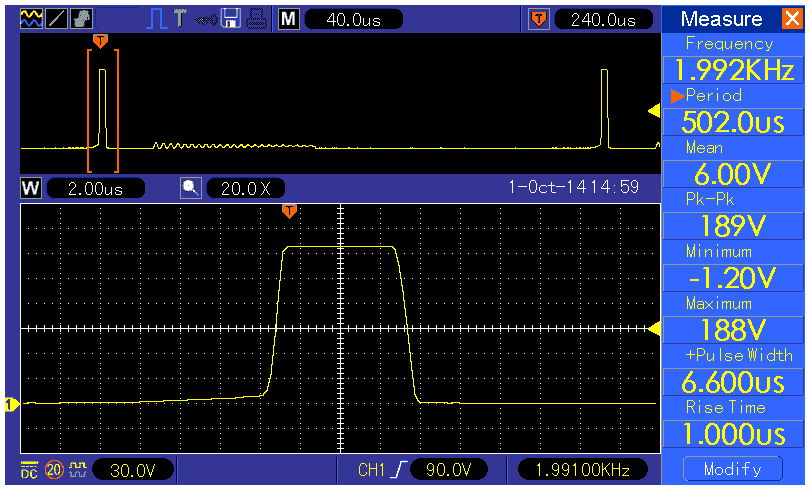This screenshot has width=809, height=496.
Task: Select the Period 502.0us measurement
Action: pyautogui.click(x=733, y=111)
